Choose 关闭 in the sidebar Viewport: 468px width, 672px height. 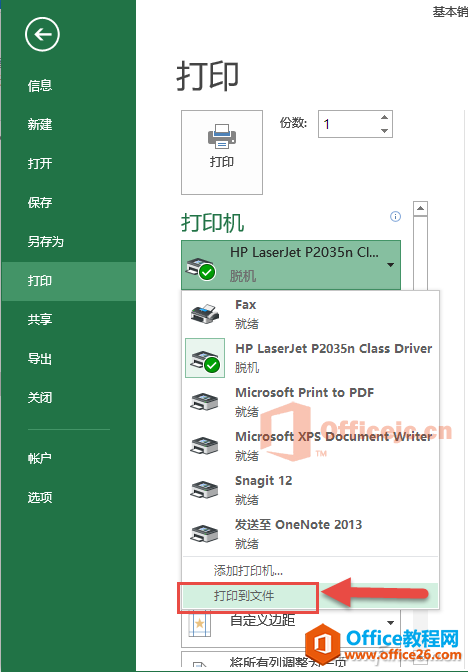click(x=40, y=398)
